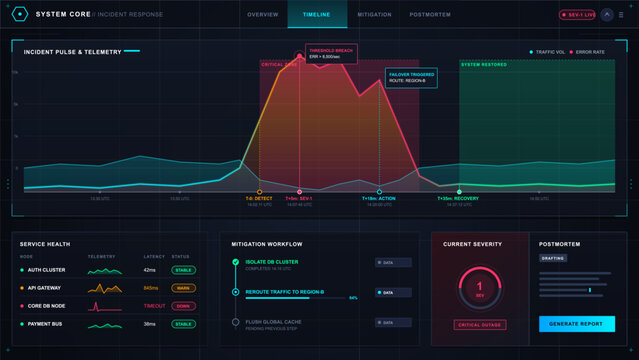This screenshot has width=639, height=360.
Task: Toggle the Error Rate legend entry
Action: coord(587,52)
